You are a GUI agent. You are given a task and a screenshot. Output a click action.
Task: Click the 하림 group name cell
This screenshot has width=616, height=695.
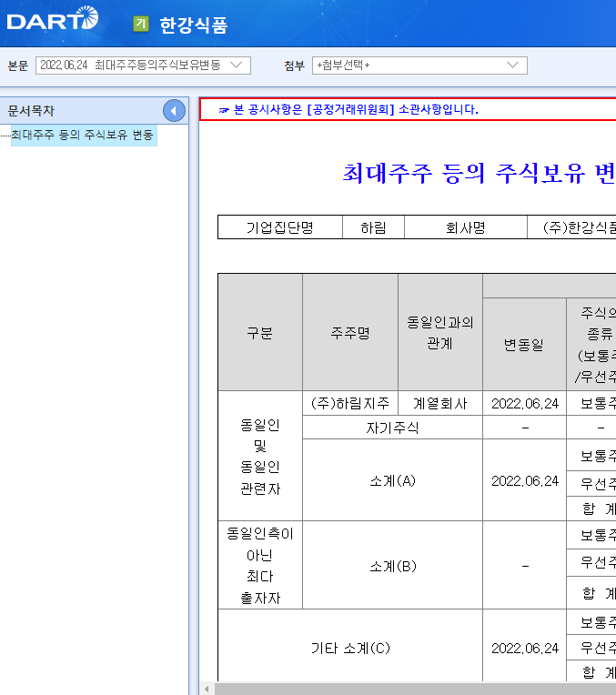[373, 227]
